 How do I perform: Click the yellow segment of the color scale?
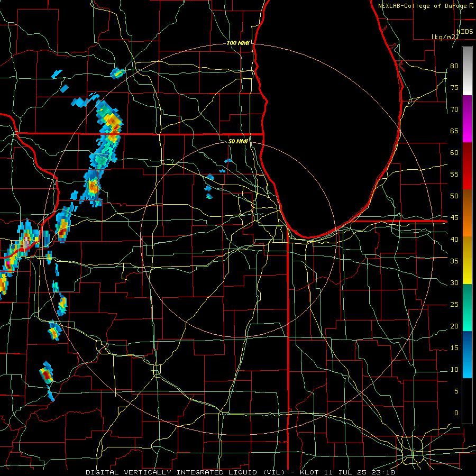coord(467,260)
